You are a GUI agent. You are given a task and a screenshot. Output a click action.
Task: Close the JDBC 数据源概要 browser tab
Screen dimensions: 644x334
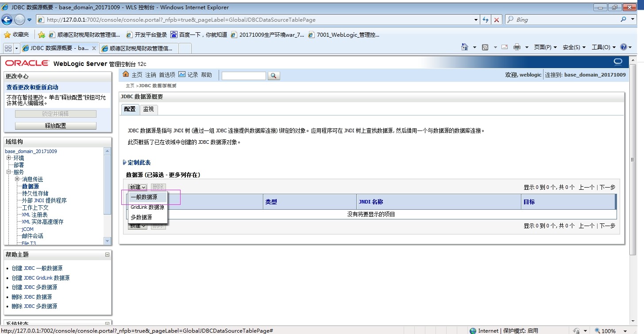click(93, 48)
